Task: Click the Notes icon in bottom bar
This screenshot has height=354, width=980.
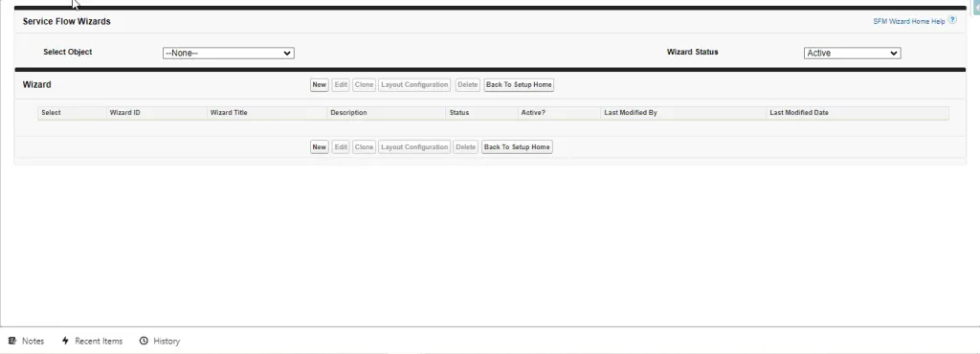Action: pyautogui.click(x=11, y=341)
